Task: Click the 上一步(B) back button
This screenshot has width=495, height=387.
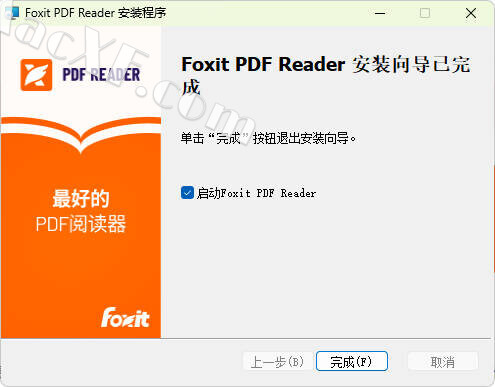Action: (277, 361)
